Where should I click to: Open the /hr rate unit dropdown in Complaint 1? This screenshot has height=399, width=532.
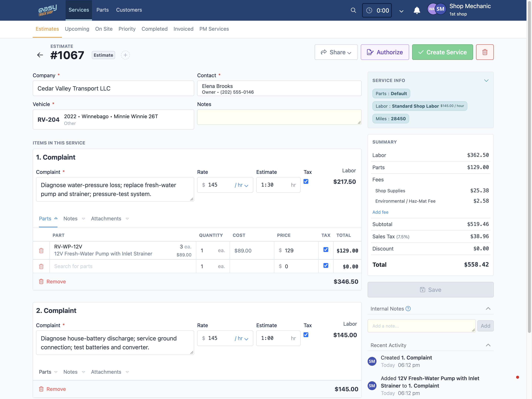point(241,185)
